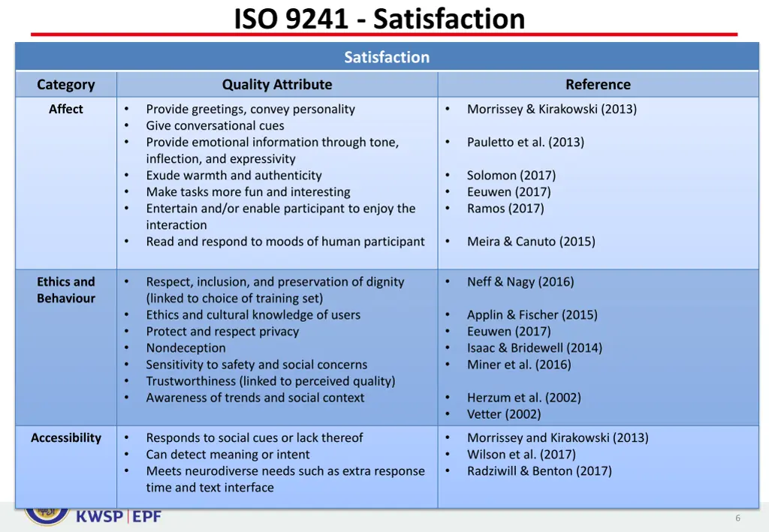Click the slide title 'ISO 9241 - Satisfaction'

coord(379,19)
